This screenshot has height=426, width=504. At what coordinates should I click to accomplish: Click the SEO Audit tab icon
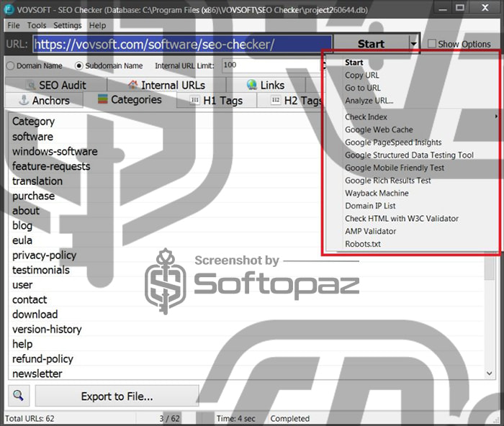point(31,85)
